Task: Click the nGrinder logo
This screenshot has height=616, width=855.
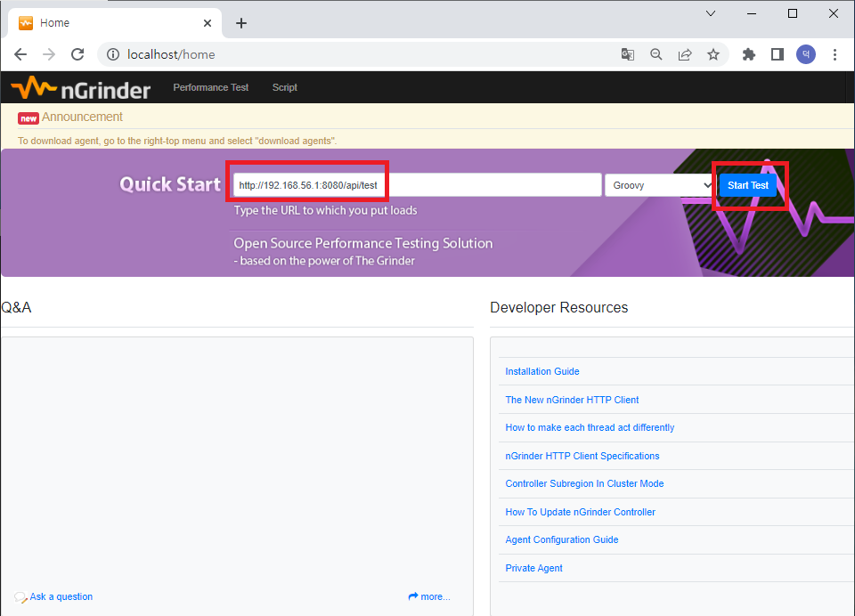Action: click(81, 88)
